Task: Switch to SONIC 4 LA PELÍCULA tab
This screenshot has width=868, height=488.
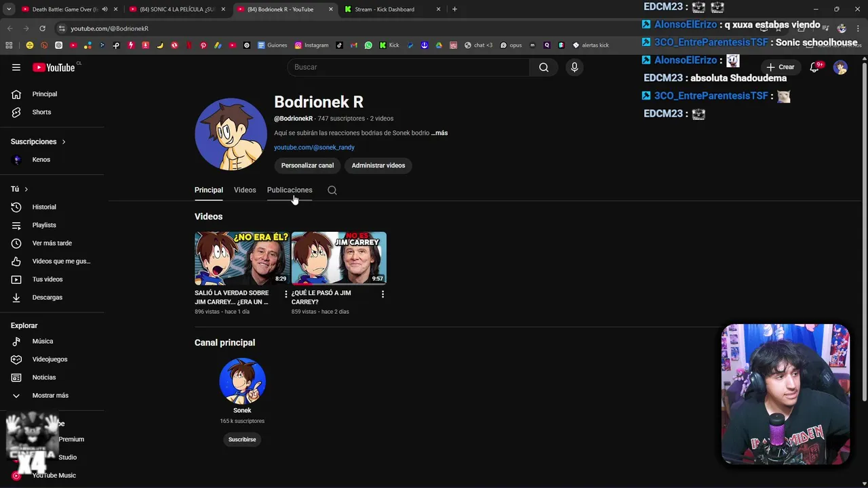Action: tap(176, 9)
